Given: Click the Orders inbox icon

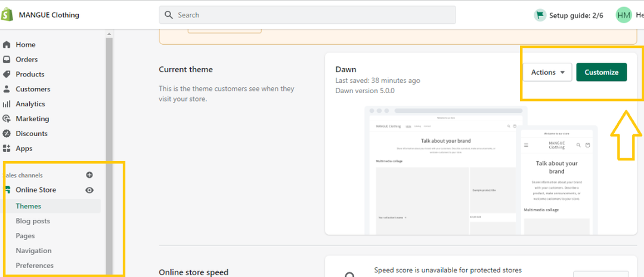Looking at the screenshot, I should pos(7,60).
